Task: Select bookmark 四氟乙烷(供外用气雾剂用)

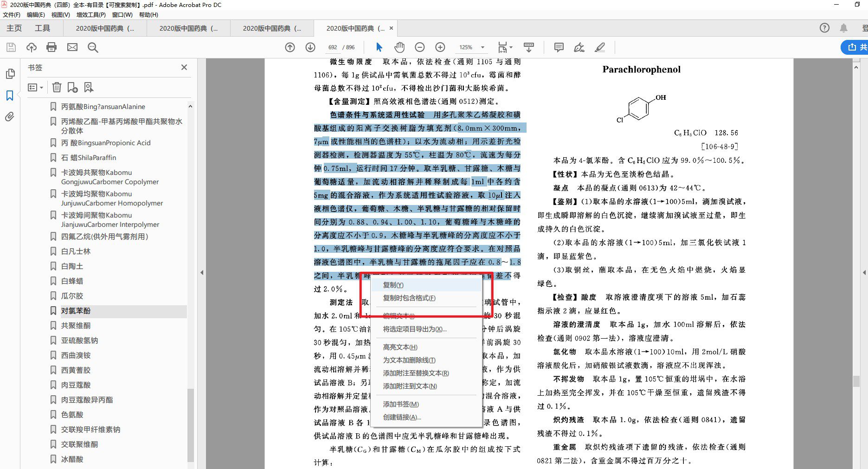Action: 104,237
